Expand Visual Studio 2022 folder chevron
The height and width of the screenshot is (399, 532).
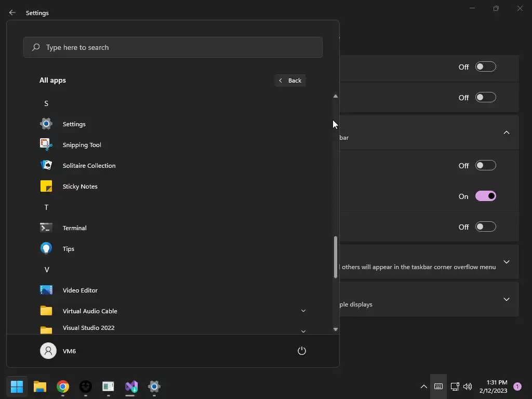303,331
